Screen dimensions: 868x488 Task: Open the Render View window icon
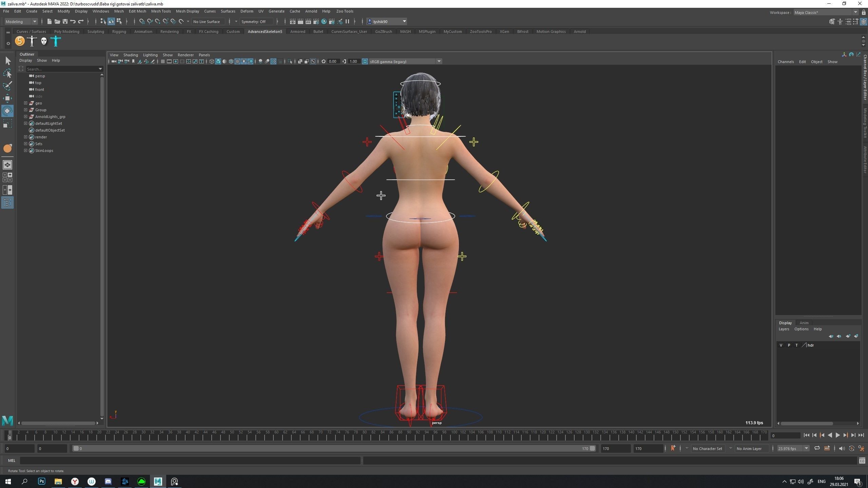pos(292,21)
